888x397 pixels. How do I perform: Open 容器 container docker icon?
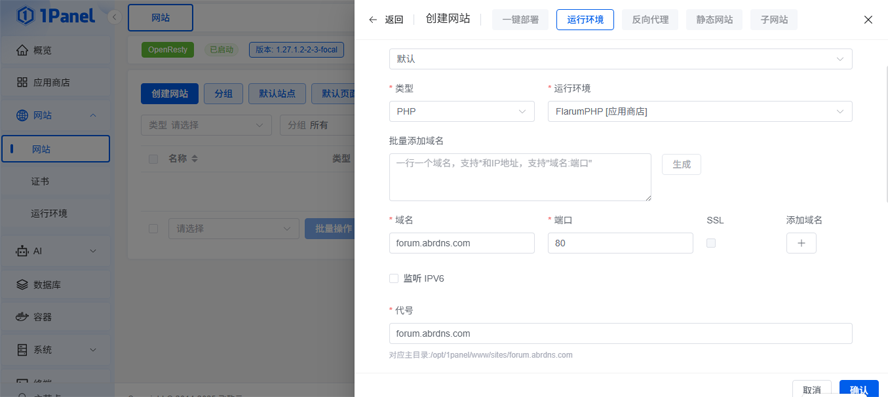tap(22, 317)
